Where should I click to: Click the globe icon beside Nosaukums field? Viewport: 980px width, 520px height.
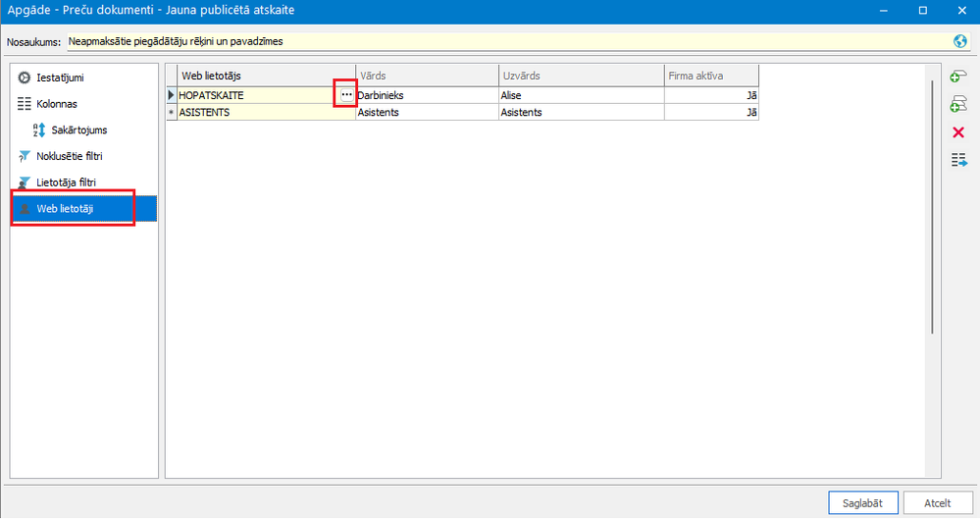[960, 41]
